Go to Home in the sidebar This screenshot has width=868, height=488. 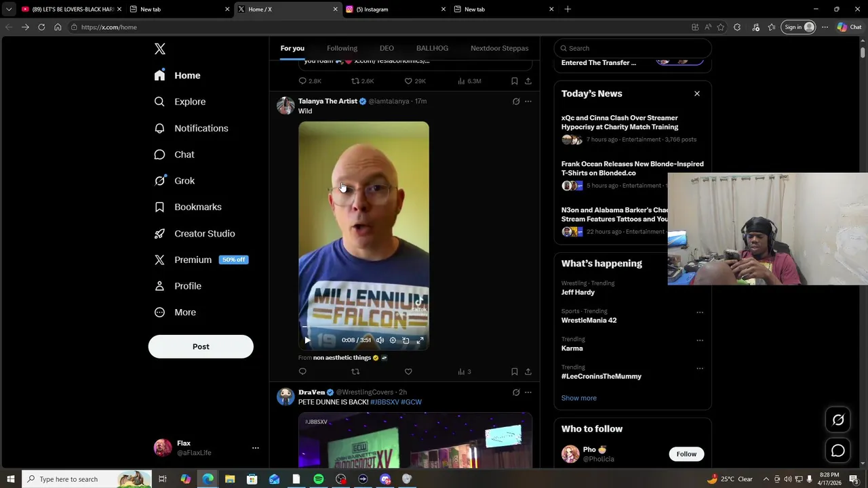pos(177,75)
